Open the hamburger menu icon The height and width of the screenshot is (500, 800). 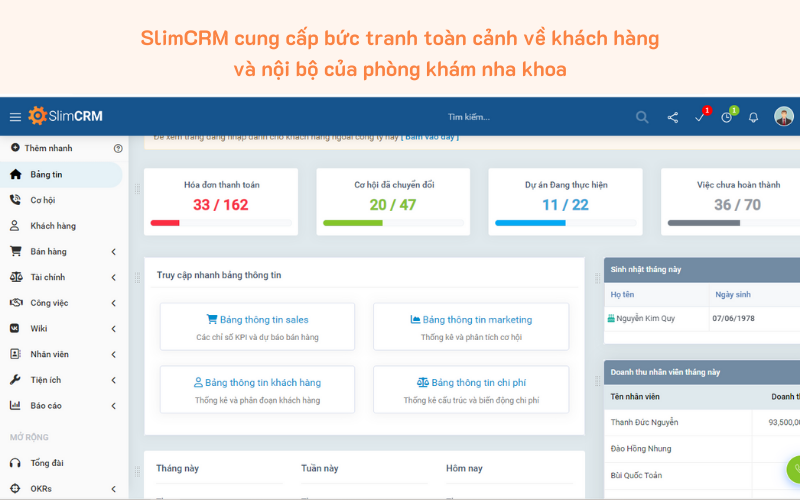point(15,117)
